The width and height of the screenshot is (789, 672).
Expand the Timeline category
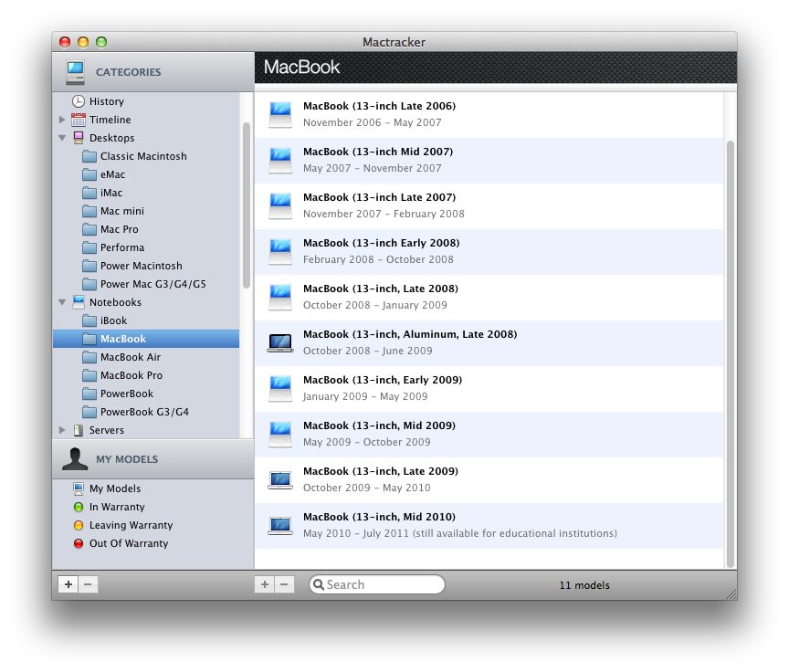[x=62, y=120]
